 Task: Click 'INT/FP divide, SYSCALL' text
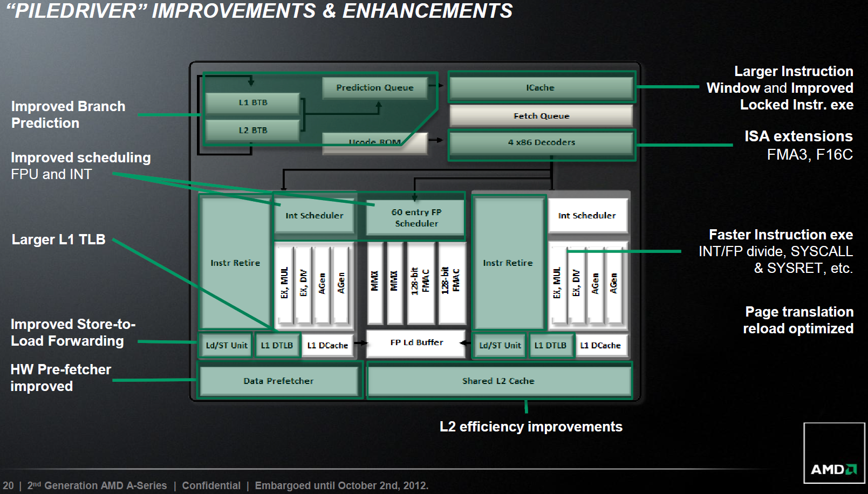click(776, 251)
